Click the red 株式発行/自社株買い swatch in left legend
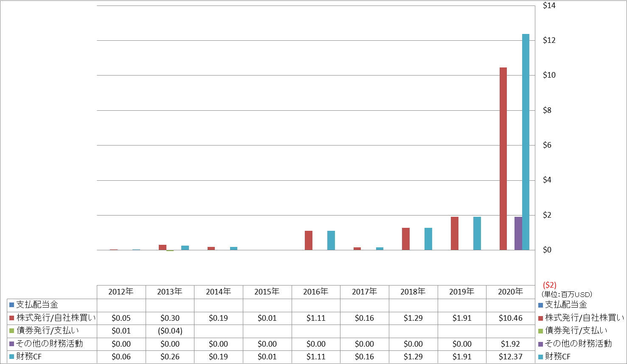627x364 pixels. pos(12,318)
